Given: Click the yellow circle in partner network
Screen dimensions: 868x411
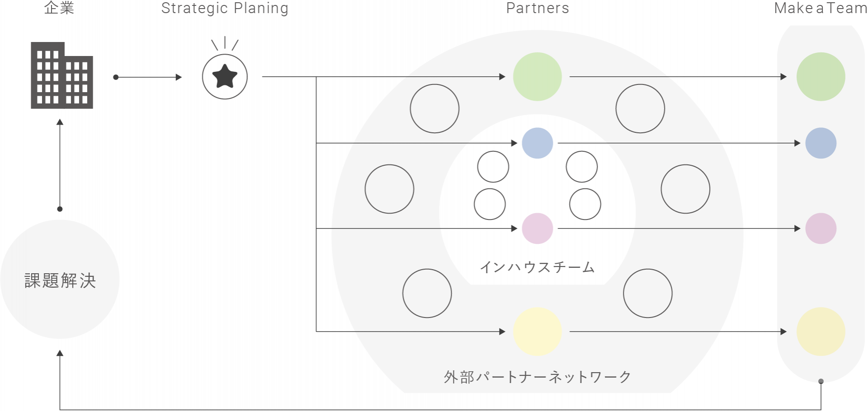Looking at the screenshot, I should click(538, 332).
